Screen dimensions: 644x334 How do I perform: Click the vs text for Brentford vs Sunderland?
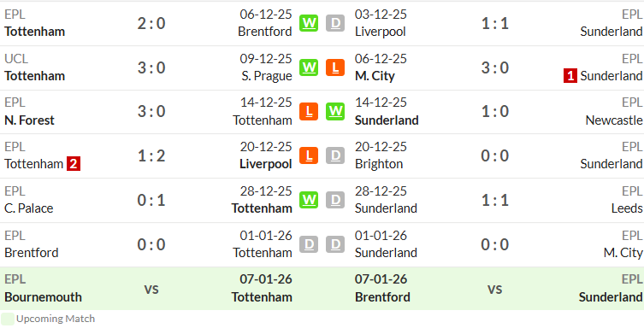(x=495, y=290)
